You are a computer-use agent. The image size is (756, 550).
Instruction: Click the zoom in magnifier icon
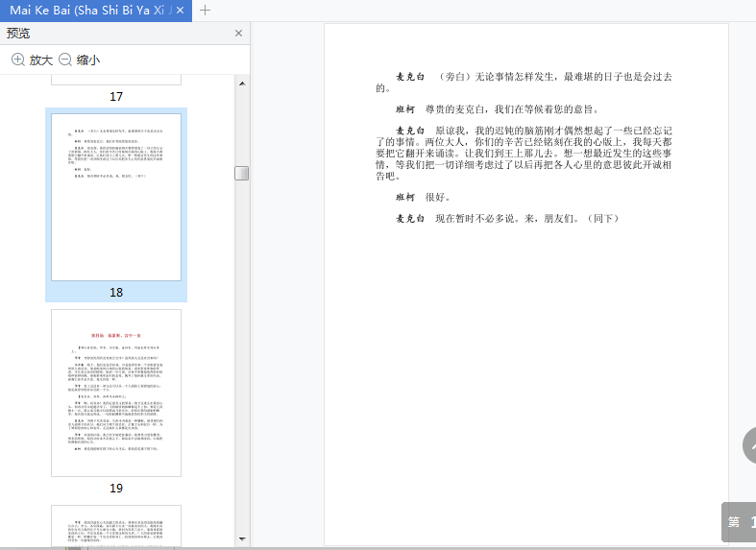[18, 60]
